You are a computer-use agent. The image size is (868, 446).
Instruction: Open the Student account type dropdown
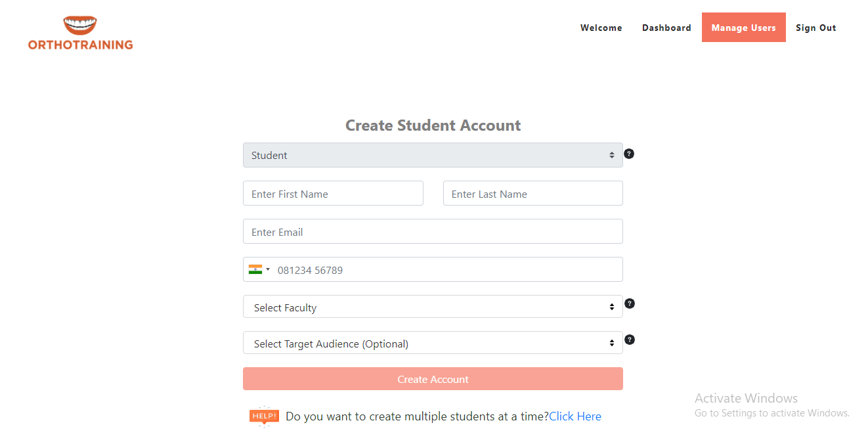433,155
